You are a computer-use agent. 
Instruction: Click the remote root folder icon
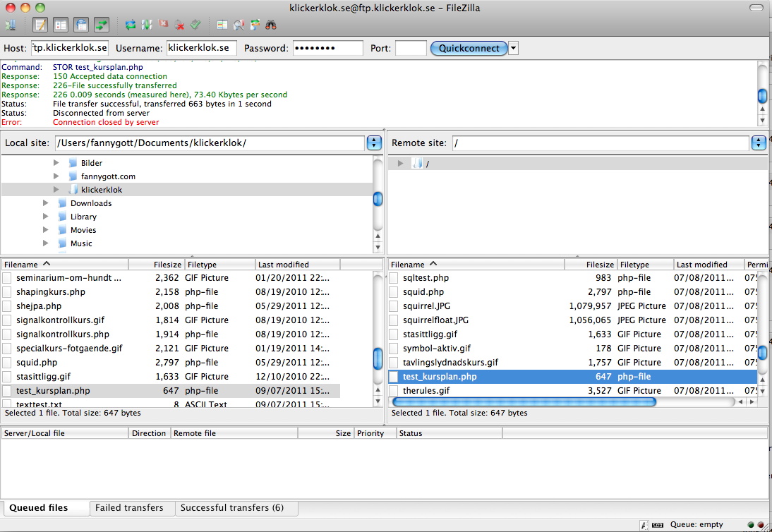pyautogui.click(x=417, y=164)
